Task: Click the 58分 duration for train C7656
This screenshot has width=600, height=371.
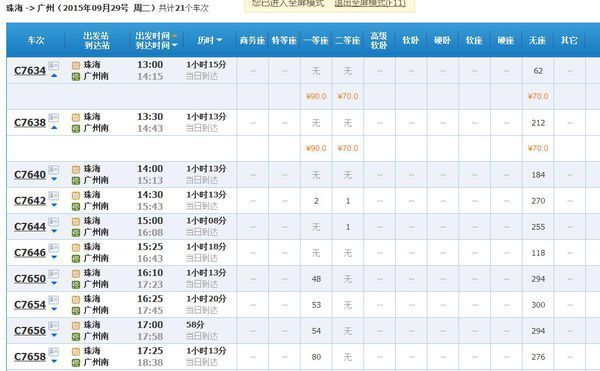Action: (195, 325)
